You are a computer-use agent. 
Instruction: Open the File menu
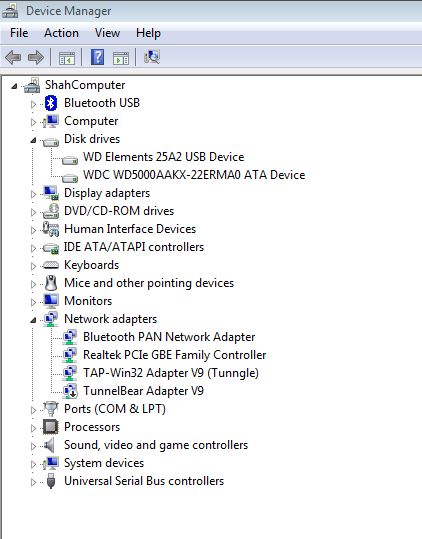pos(19,33)
